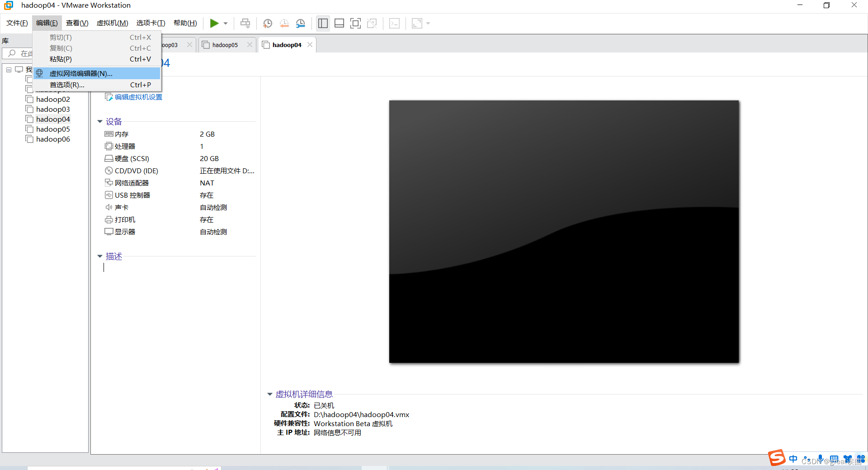Screen dimensions: 868x470
Task: Collapse the library tree root node
Action: [x=9, y=70]
